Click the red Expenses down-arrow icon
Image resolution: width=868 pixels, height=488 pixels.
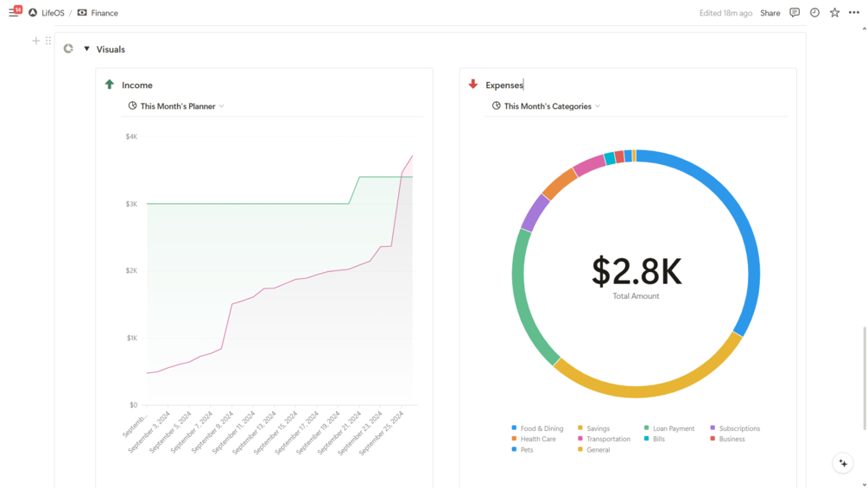(x=472, y=84)
